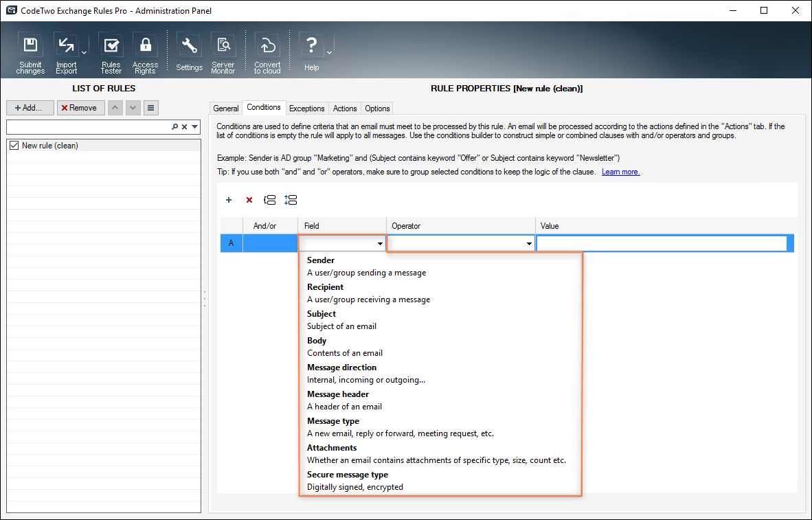Image resolution: width=812 pixels, height=520 pixels.
Task: Click the Operator column header
Action: click(461, 226)
